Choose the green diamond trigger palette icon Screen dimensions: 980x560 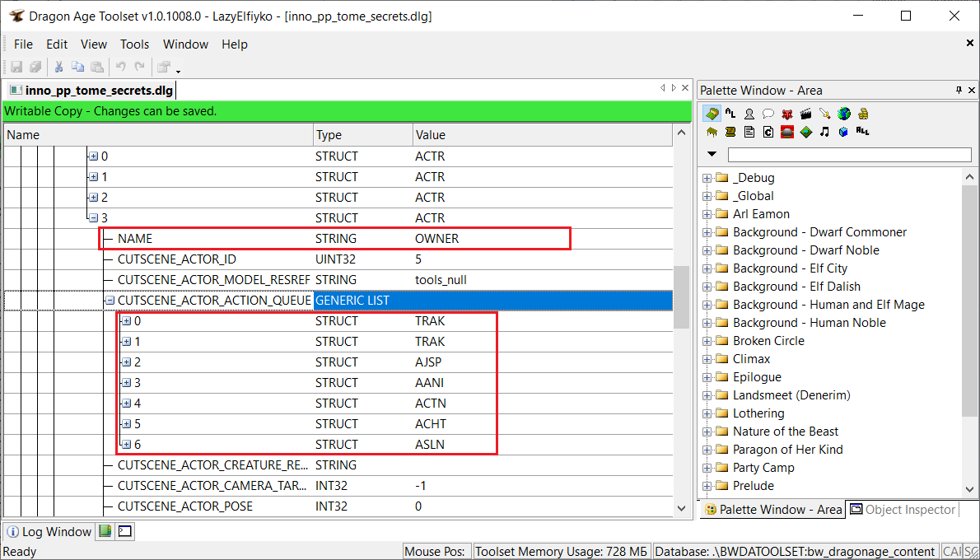click(806, 132)
